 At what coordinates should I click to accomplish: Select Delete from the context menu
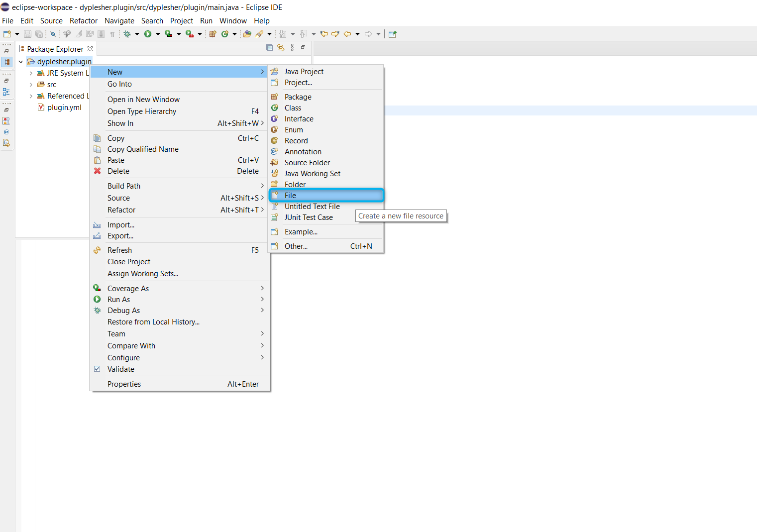pyautogui.click(x=180, y=171)
